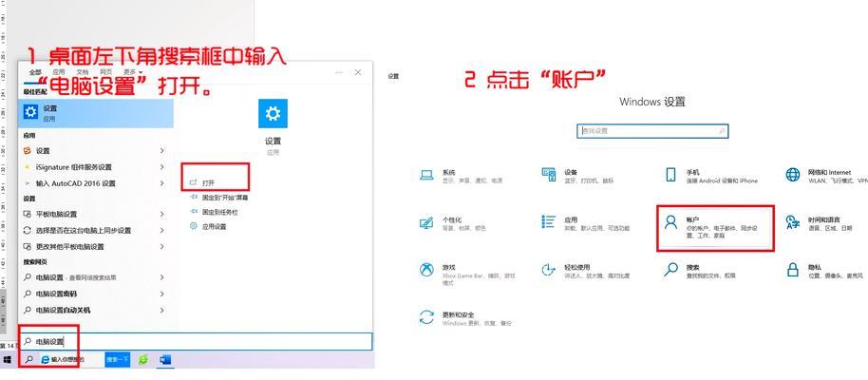
Task: Focus the 查找设置 search field
Action: pyautogui.click(x=652, y=131)
